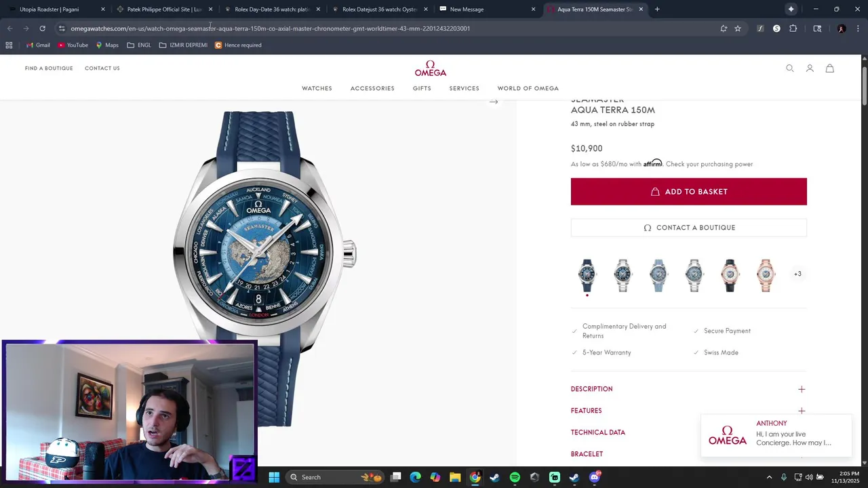Image resolution: width=868 pixels, height=488 pixels.
Task: Open the Omega account profile icon
Action: pyautogui.click(x=810, y=68)
